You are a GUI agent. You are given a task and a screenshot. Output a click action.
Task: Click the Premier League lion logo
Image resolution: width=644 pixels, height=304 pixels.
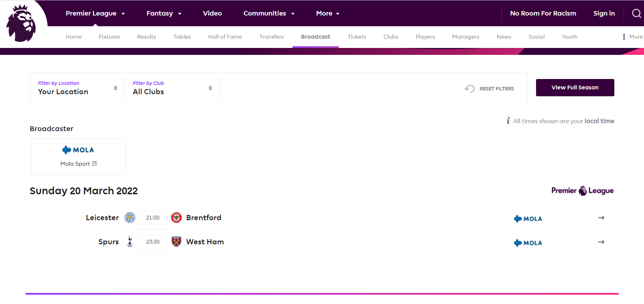pyautogui.click(x=21, y=23)
